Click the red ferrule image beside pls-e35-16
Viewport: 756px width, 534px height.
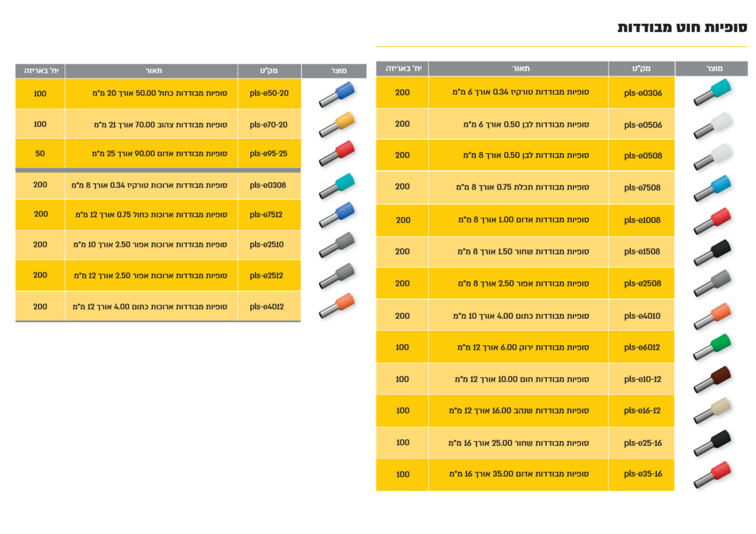click(712, 474)
